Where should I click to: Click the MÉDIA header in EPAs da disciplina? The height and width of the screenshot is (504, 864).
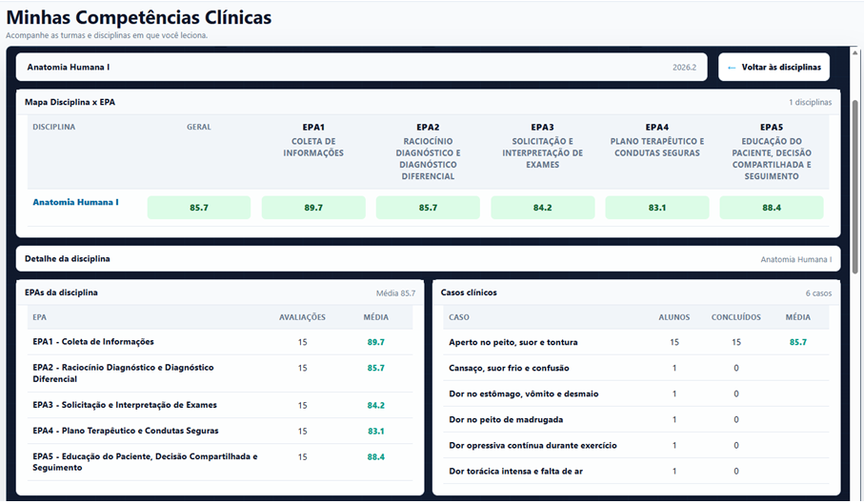(375, 317)
